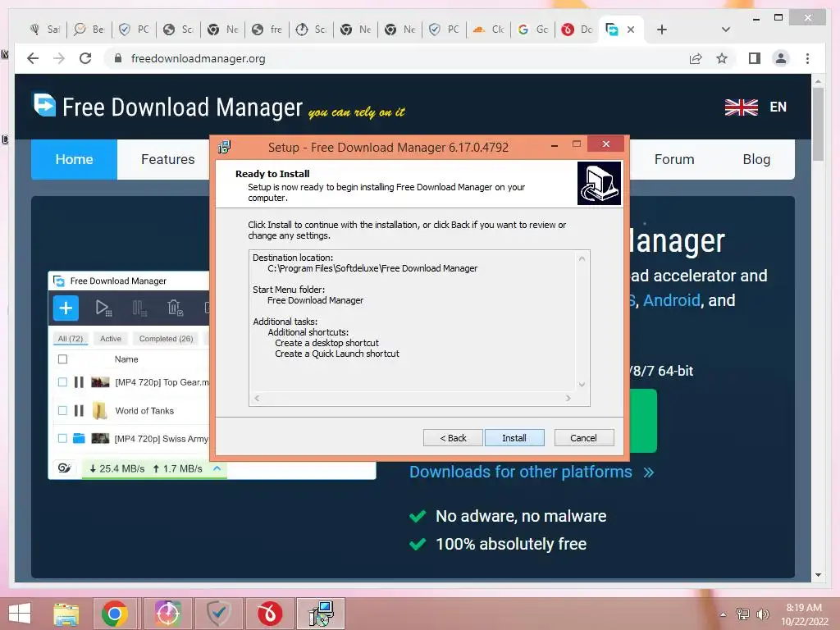Open the UK flag language selector

coord(742,107)
